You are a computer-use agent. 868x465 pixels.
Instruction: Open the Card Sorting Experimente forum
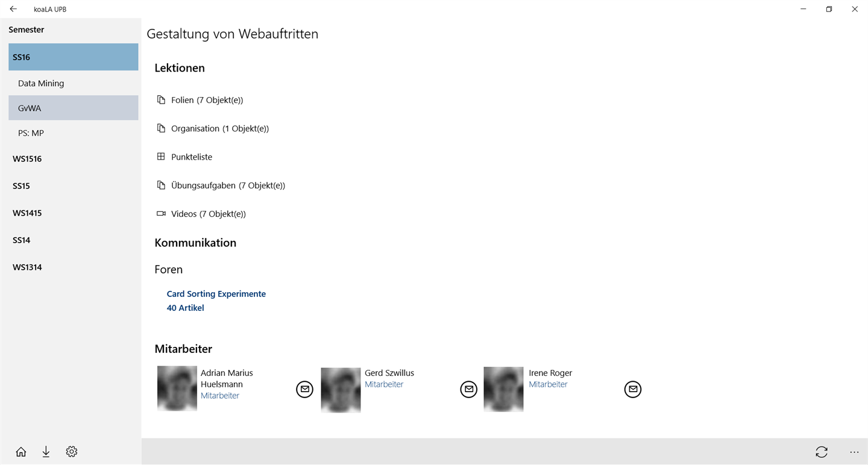click(216, 294)
